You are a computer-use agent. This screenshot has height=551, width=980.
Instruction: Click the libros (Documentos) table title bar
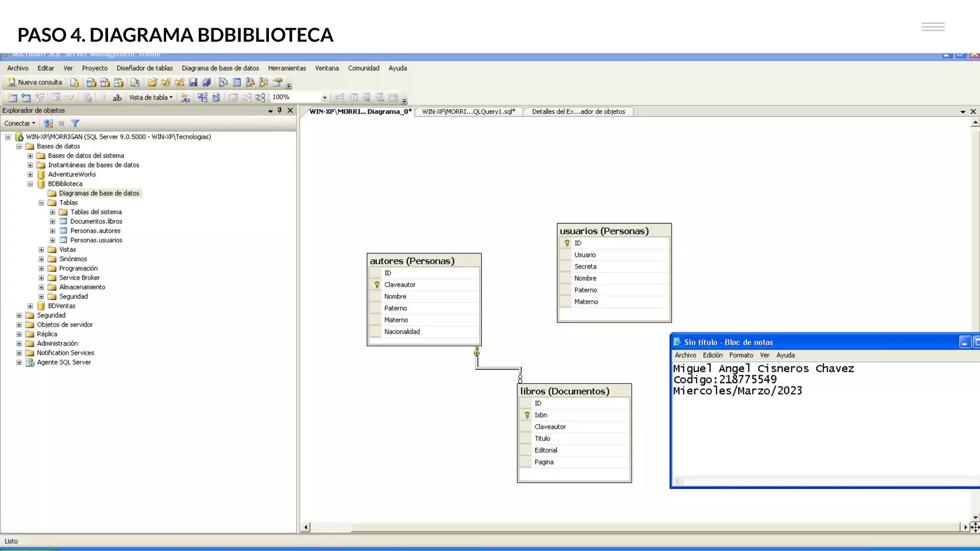(x=574, y=391)
